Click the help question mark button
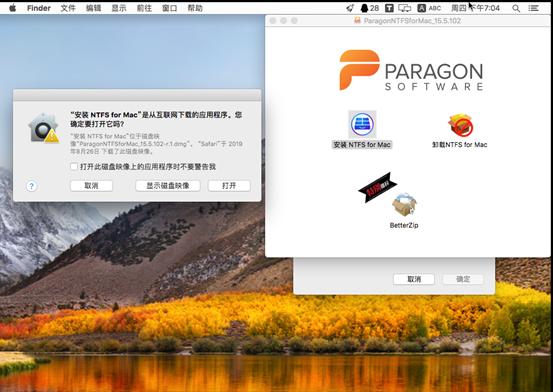Image resolution: width=553 pixels, height=392 pixels. coord(31,186)
